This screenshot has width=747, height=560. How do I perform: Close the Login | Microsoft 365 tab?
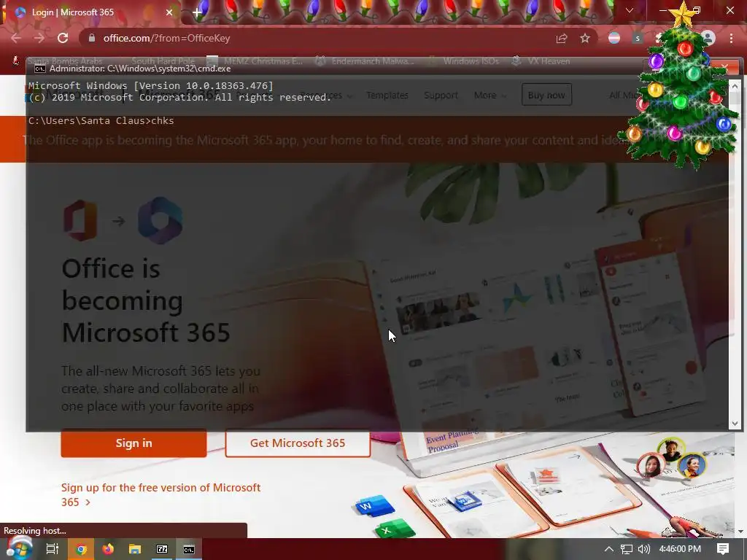169,12
